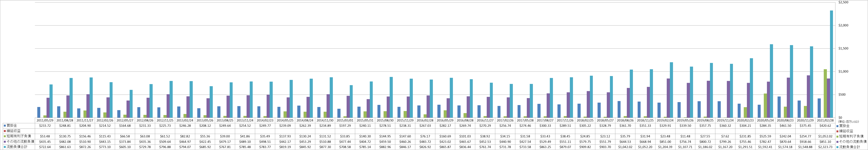This screenshot has height=150, width=868.
Task: Click the $39.00 cell under 2013/08/25
Action: [x=225, y=136]
